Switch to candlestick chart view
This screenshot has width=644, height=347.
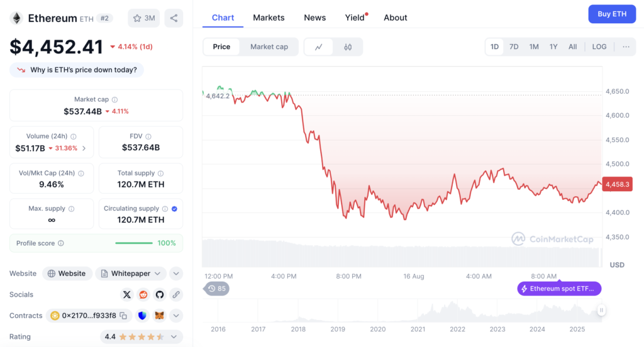click(348, 47)
